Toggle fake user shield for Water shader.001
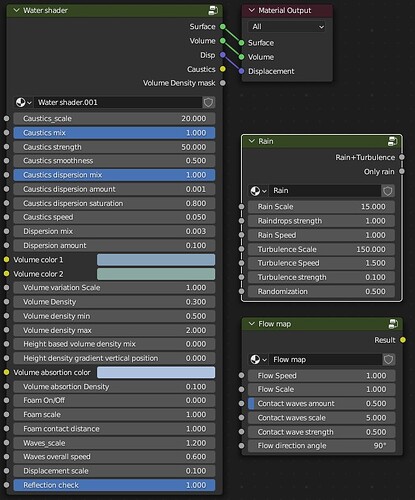The image size is (415, 500). click(x=208, y=102)
